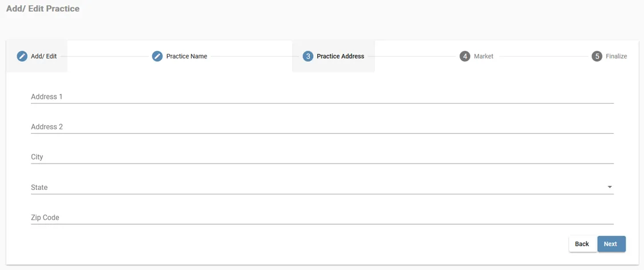Select the step 3 circle icon
The image size is (644, 270).
click(x=308, y=56)
